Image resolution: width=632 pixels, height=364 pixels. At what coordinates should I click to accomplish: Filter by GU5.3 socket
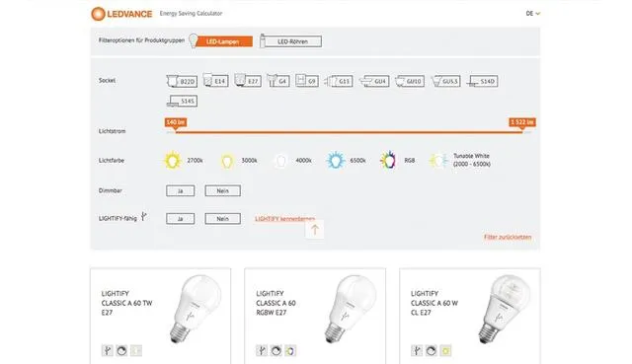[x=445, y=81]
